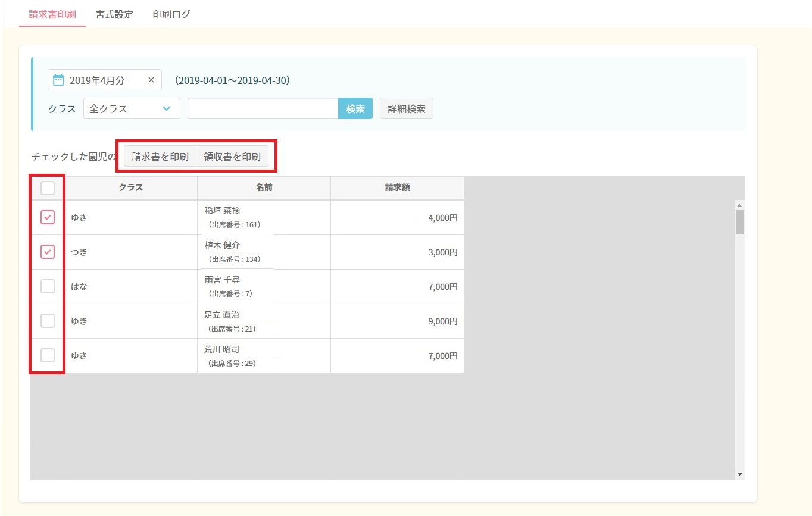Click attendance number 出席番号 : 161

tap(235, 225)
